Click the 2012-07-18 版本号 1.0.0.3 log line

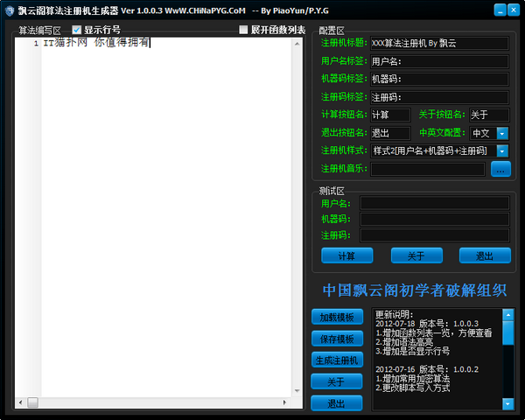point(427,324)
